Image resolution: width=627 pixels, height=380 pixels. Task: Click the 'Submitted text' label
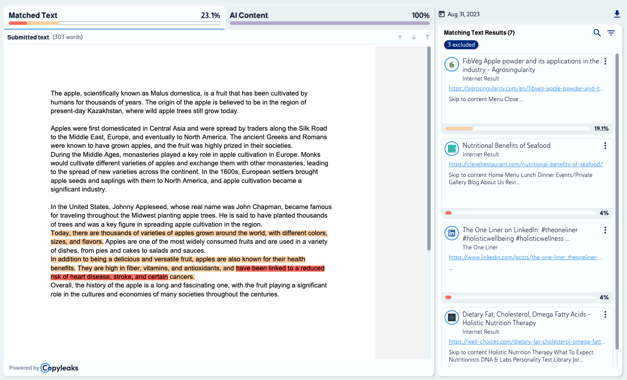(x=28, y=37)
